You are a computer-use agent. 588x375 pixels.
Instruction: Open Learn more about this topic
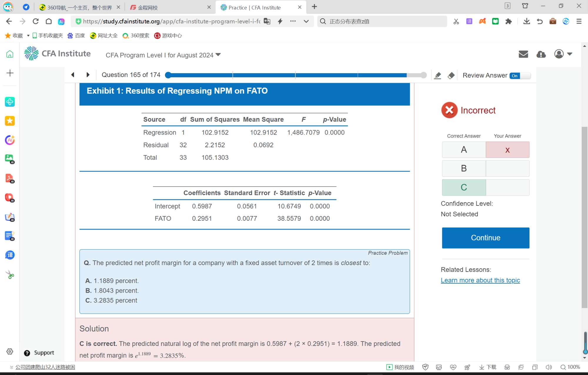point(480,280)
